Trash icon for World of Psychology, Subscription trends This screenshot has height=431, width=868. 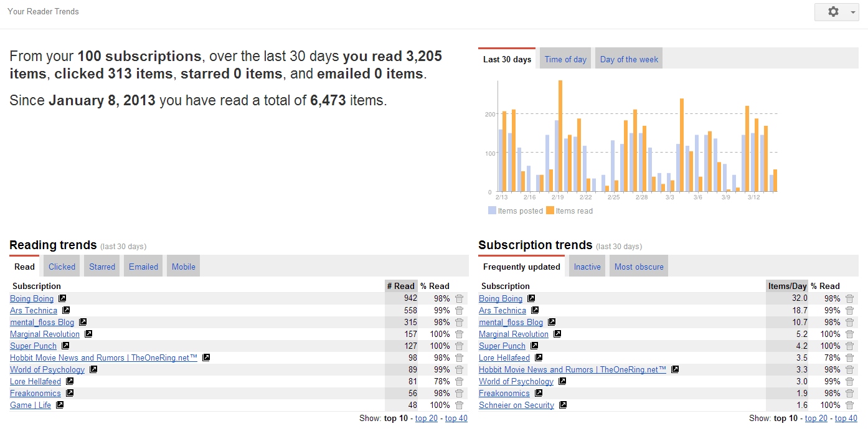[849, 382]
